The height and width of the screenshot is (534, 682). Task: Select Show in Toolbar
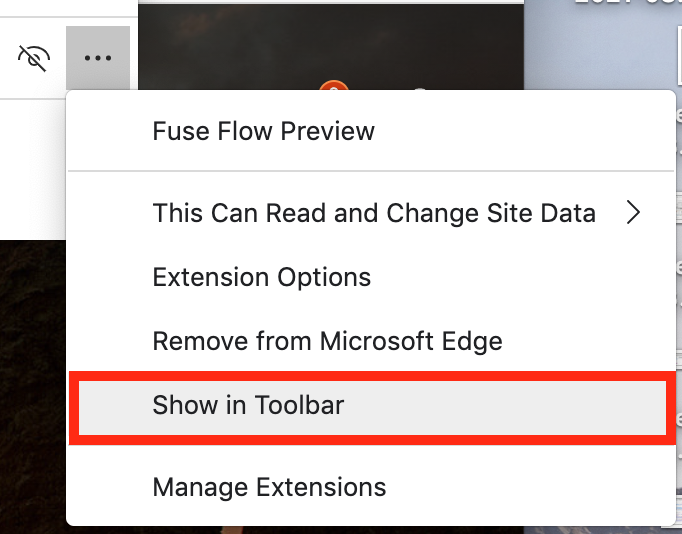372,407
